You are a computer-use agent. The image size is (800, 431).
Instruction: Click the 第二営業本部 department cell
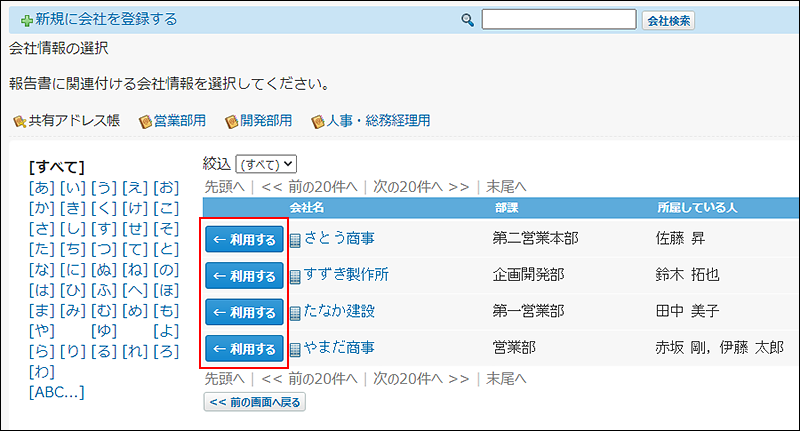pyautogui.click(x=535, y=238)
